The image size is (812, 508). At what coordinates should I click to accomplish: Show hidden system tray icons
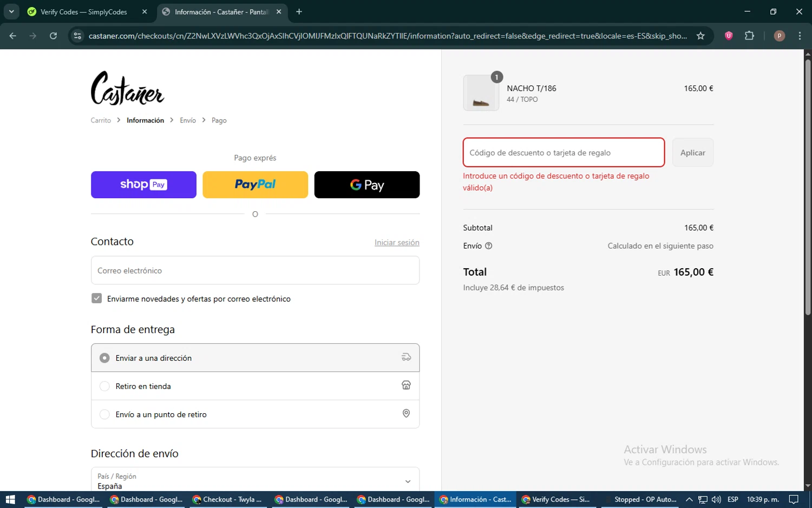point(689,499)
